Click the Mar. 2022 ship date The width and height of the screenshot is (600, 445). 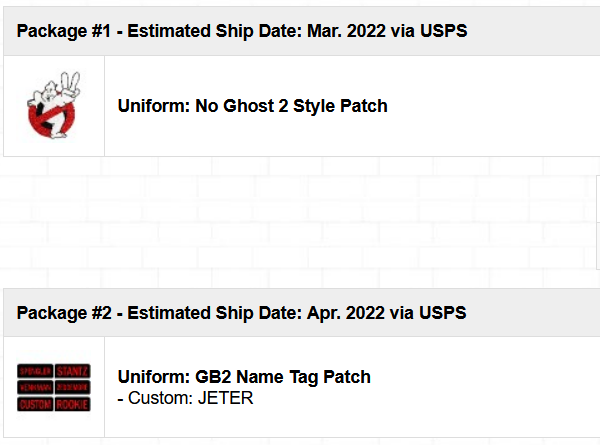(x=346, y=31)
